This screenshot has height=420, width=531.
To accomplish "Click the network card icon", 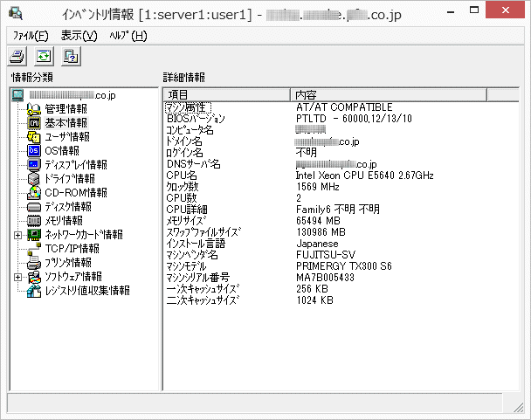I will (x=34, y=234).
